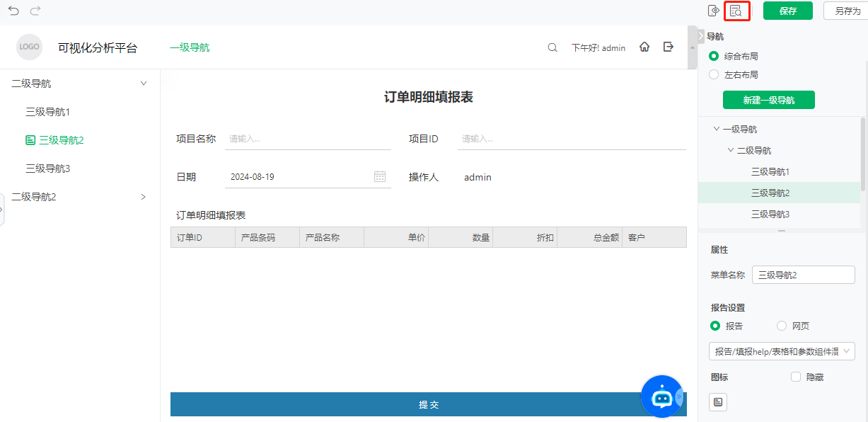This screenshot has height=422, width=868.
Task: Click the home icon in header
Action: (644, 47)
